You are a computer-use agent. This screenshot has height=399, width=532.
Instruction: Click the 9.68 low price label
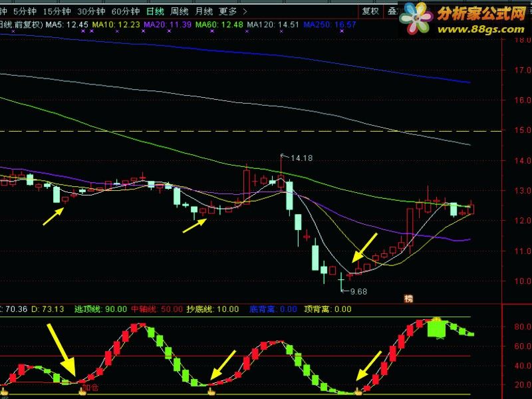pos(358,291)
